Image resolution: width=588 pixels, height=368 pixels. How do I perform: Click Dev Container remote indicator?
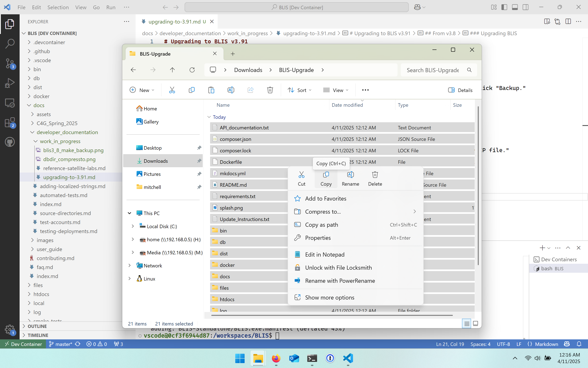click(x=23, y=344)
